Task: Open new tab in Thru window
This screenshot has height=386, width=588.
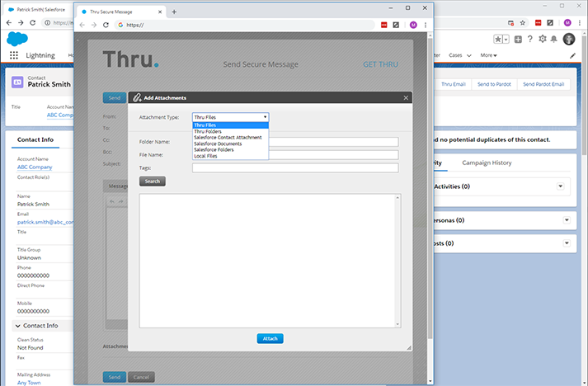Action: pos(174,12)
